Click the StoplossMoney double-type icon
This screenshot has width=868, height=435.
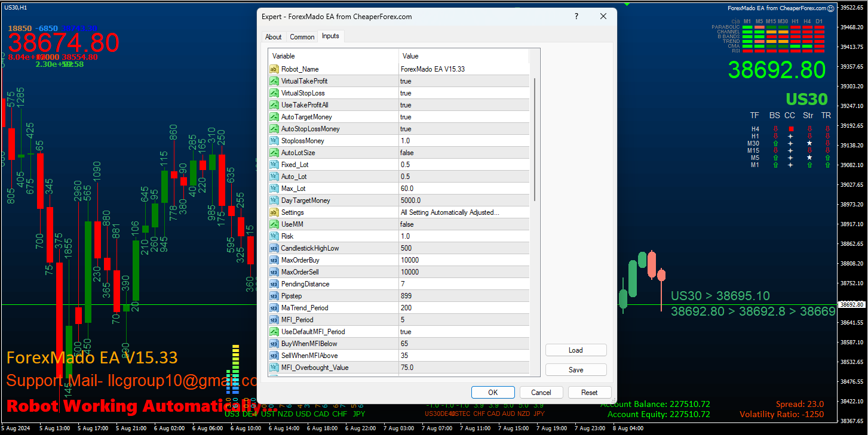274,141
